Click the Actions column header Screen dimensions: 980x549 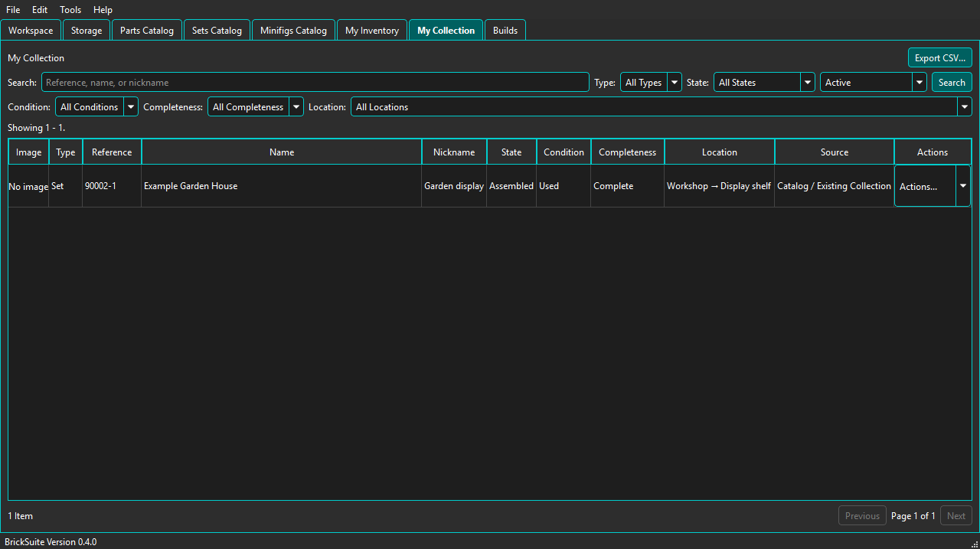point(933,152)
